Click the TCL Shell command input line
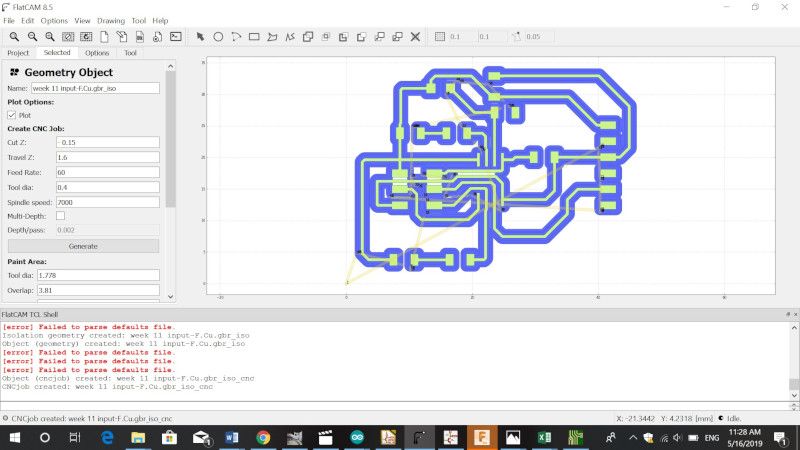The image size is (800, 450). (394, 406)
